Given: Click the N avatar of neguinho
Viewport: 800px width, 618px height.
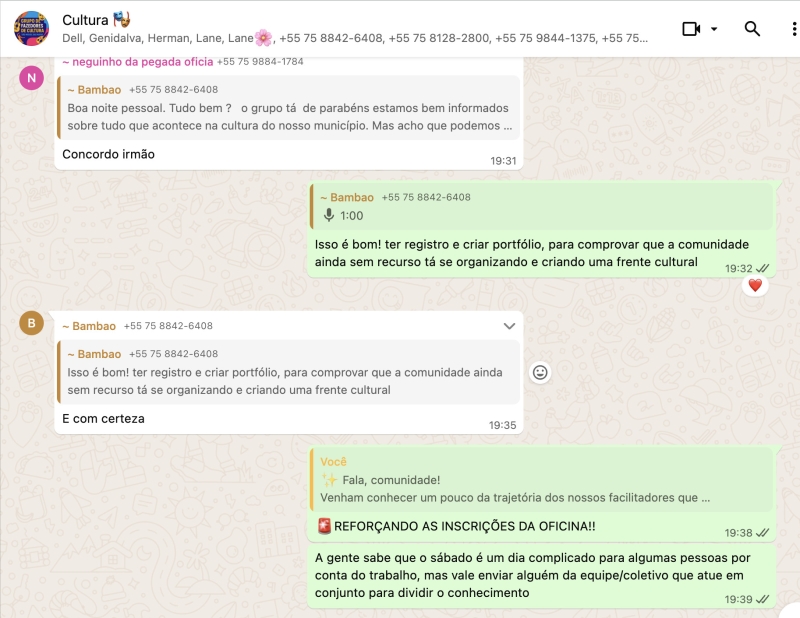Looking at the screenshot, I should (x=31, y=78).
